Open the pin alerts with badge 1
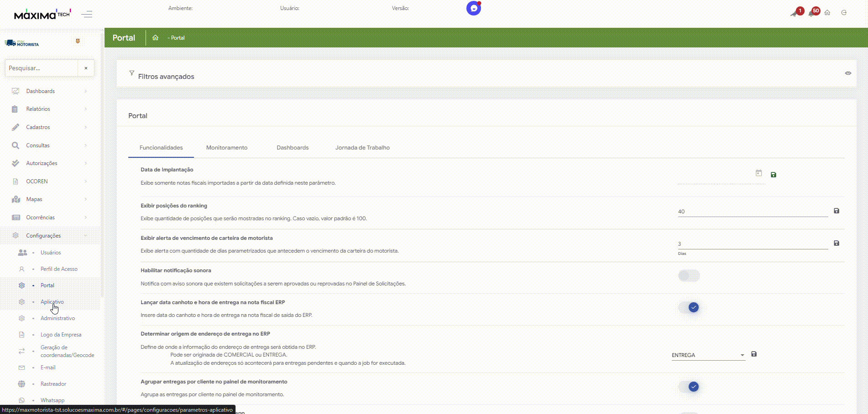 pyautogui.click(x=796, y=12)
